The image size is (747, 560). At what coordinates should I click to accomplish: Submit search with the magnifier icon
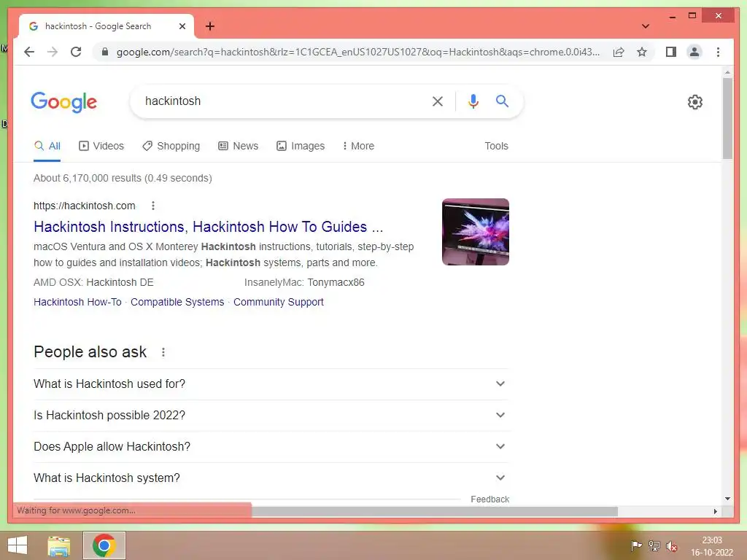tap(502, 101)
